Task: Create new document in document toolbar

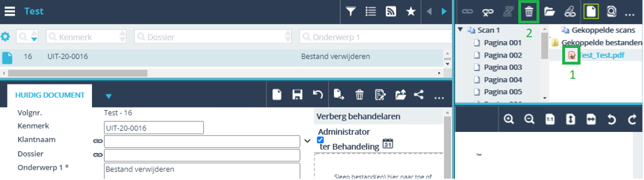Action: coord(277,95)
